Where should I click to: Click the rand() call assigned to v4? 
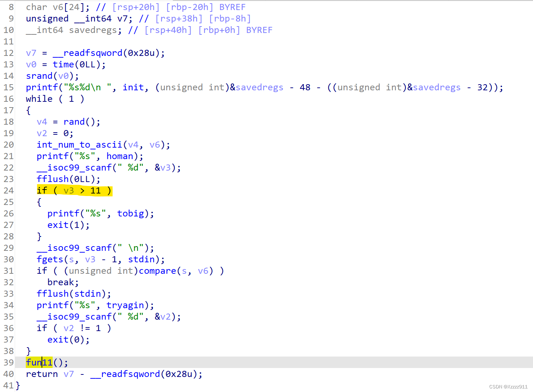pyautogui.click(x=74, y=122)
